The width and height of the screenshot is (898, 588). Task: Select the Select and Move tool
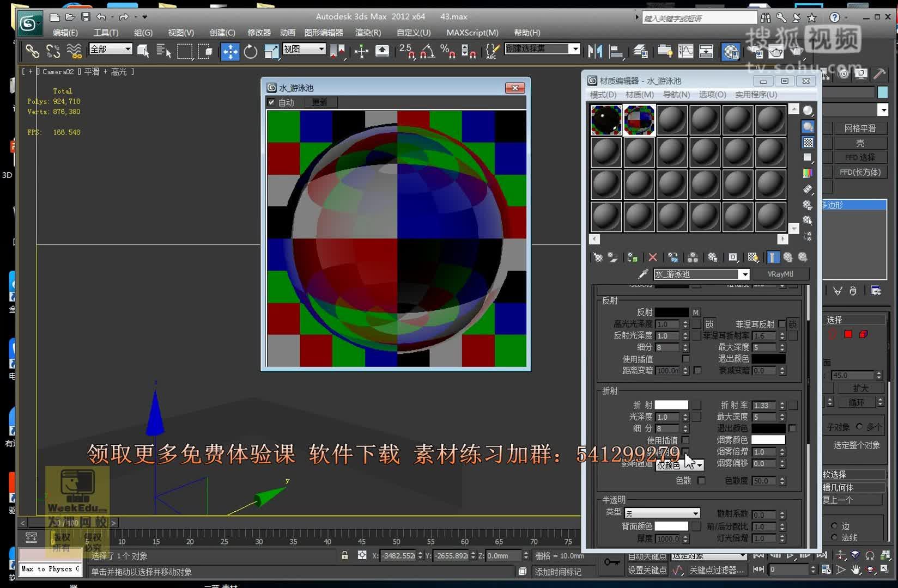pos(230,52)
